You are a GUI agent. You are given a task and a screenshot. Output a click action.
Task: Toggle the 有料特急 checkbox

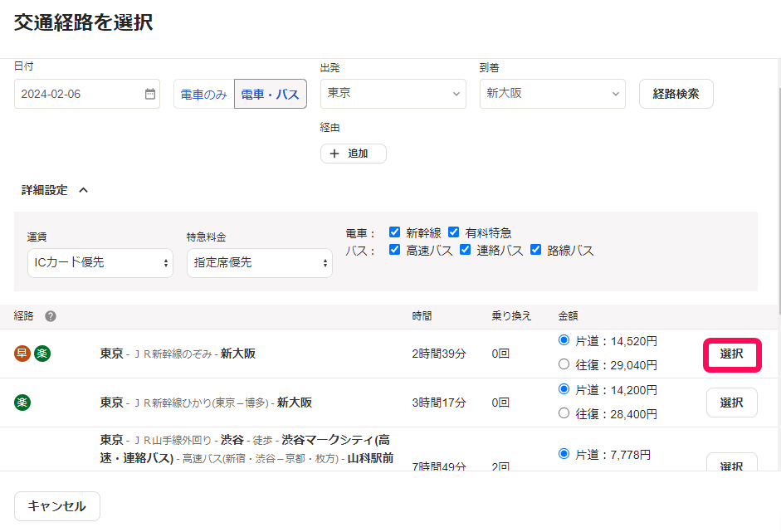pos(453,232)
